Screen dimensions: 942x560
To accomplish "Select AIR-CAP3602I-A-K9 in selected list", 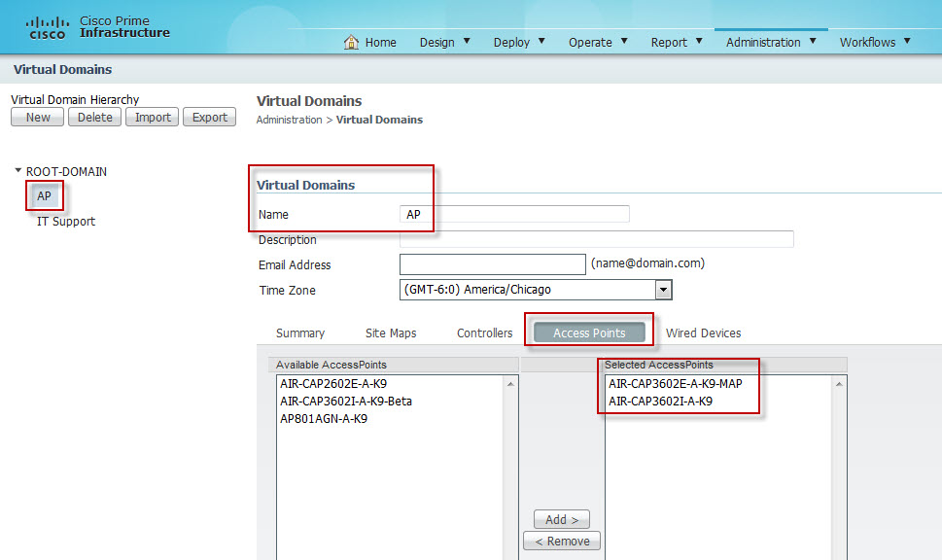I will (660, 401).
